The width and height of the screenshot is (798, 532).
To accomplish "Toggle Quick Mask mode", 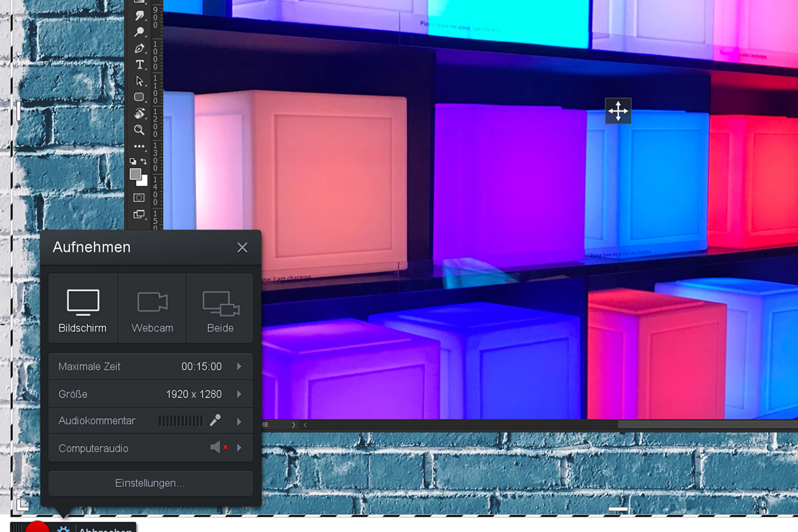I will pos(139,198).
